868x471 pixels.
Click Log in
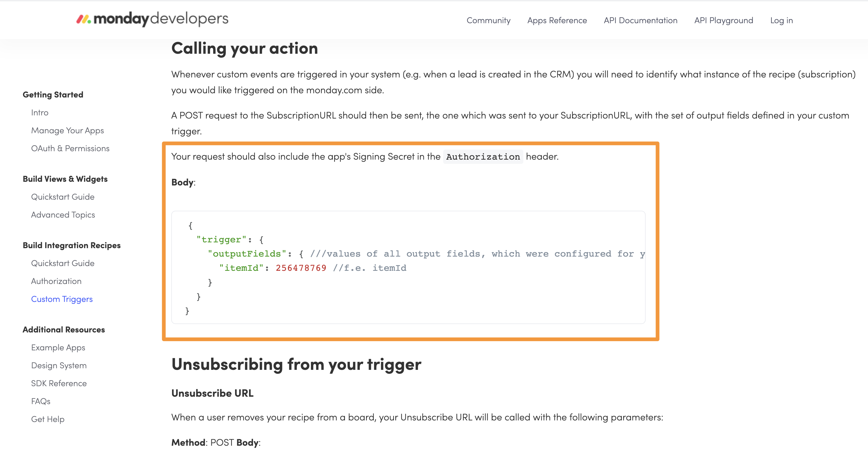[781, 21]
